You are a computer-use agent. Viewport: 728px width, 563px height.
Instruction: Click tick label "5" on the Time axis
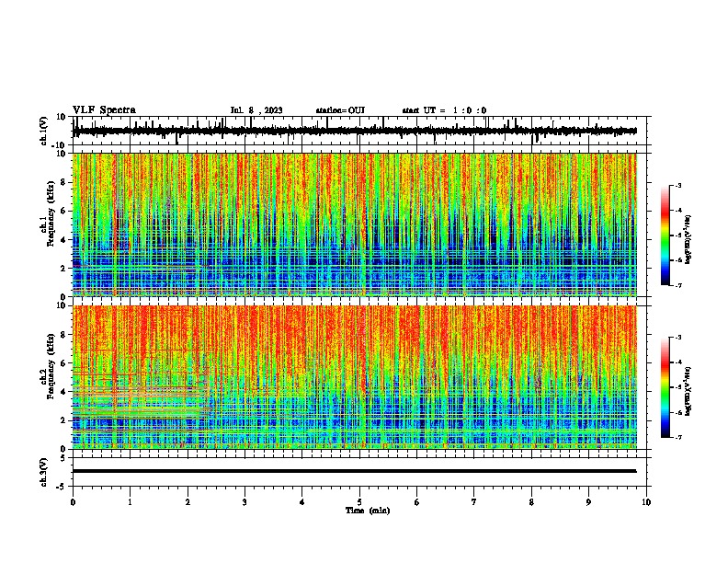359,502
